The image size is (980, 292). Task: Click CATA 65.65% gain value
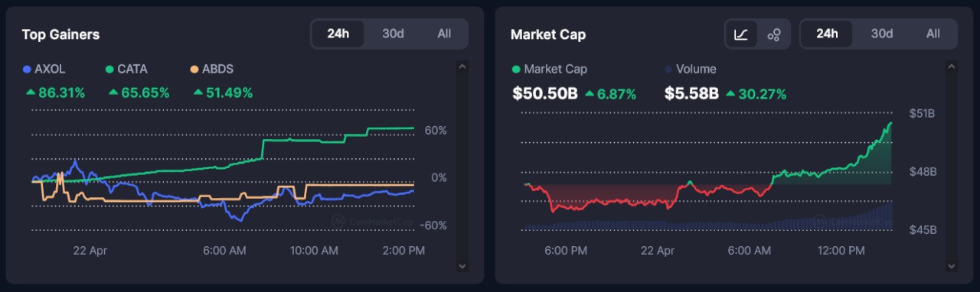139,93
